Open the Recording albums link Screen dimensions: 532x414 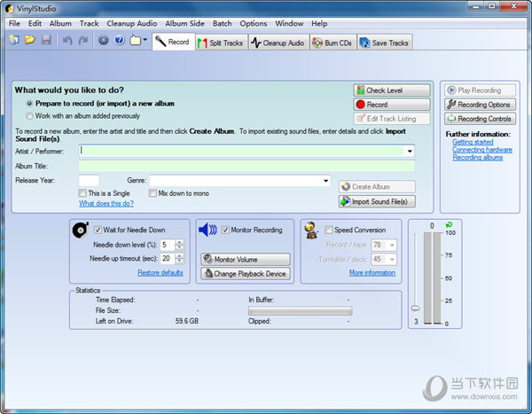tap(478, 158)
